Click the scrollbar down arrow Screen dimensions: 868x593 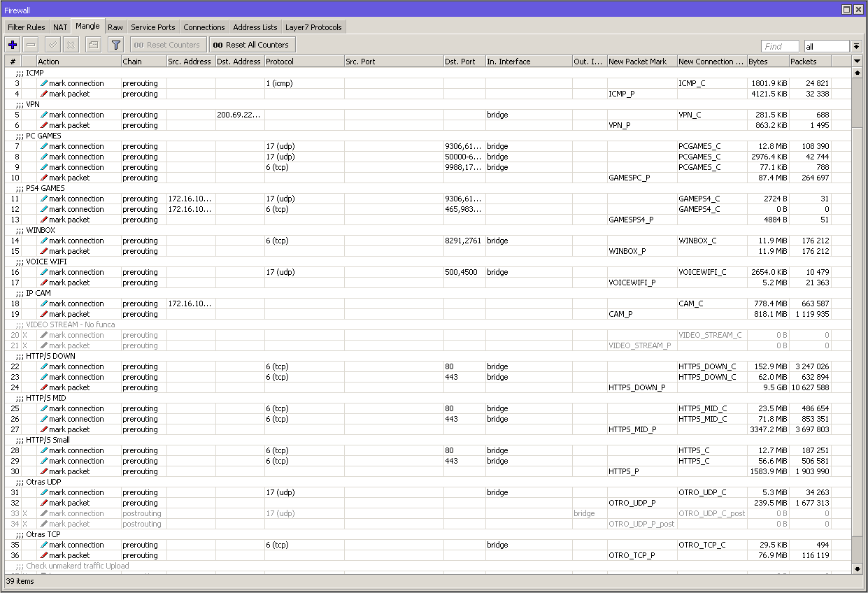click(858, 569)
